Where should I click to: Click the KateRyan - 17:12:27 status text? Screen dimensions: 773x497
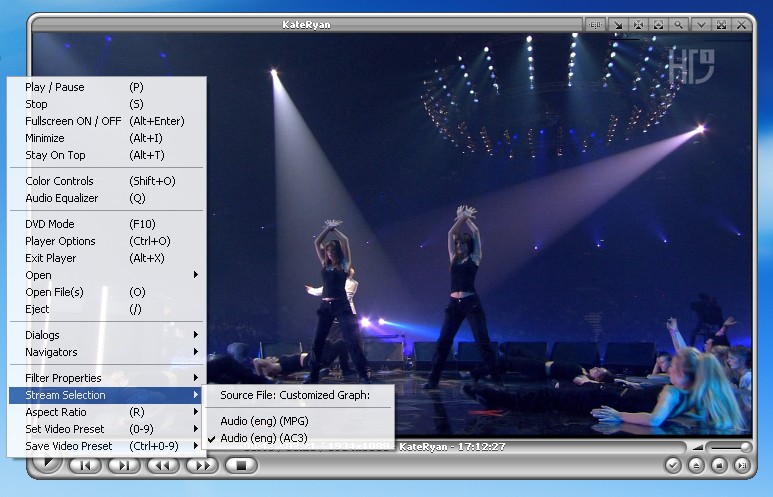pos(452,447)
